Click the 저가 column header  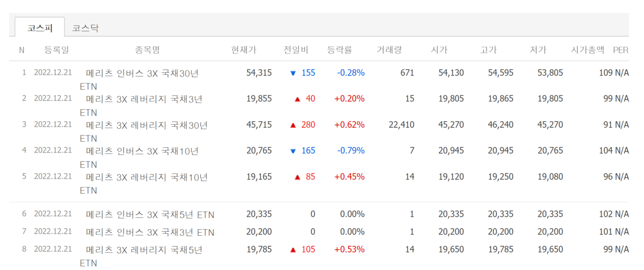point(538,50)
